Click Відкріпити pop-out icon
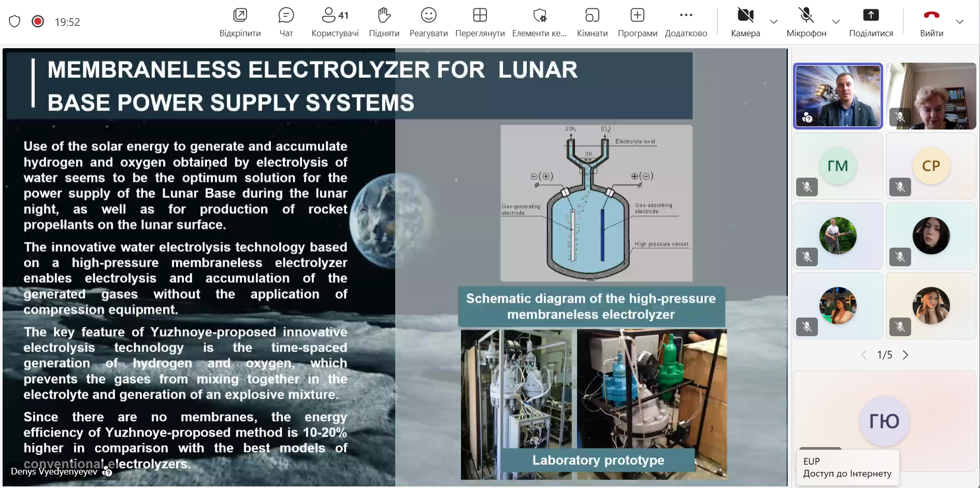The image size is (980, 488). coord(240,22)
